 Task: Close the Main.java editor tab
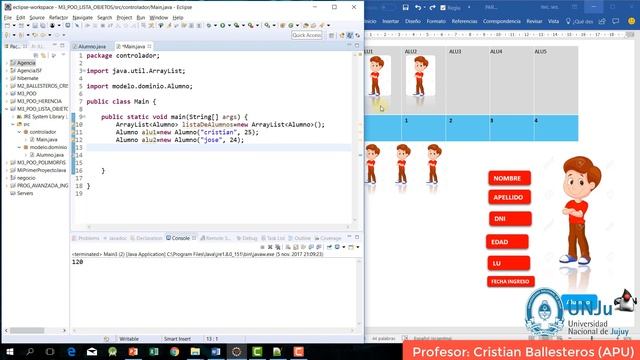(149, 46)
